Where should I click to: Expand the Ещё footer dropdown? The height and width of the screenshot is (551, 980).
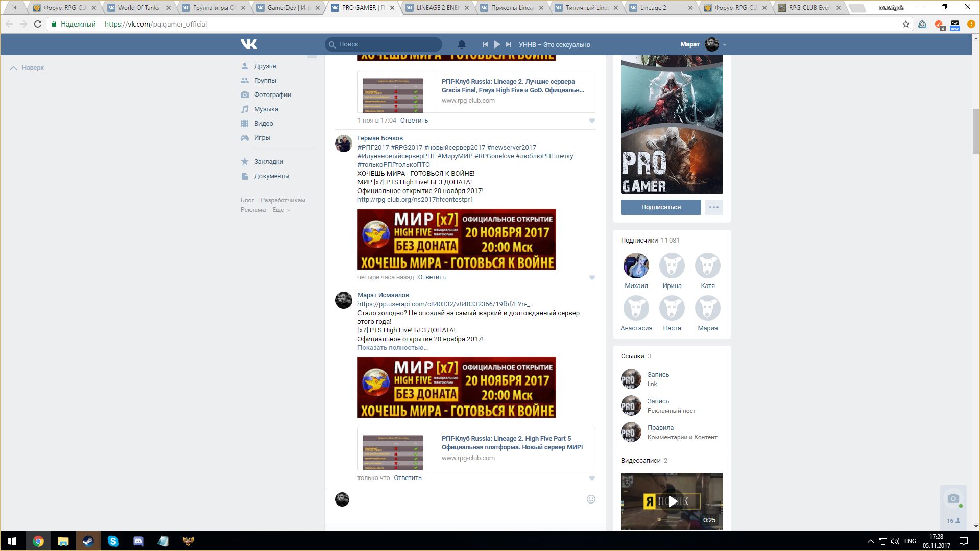(281, 210)
